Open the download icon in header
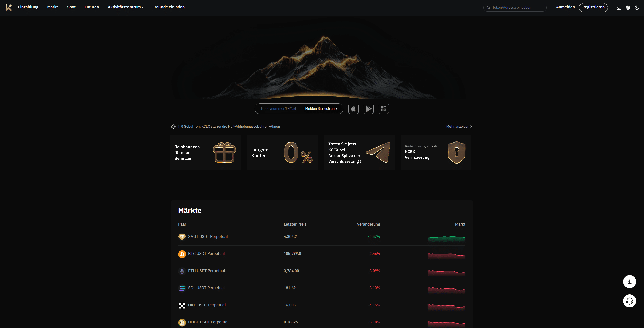This screenshot has height=328, width=644. 619,8
